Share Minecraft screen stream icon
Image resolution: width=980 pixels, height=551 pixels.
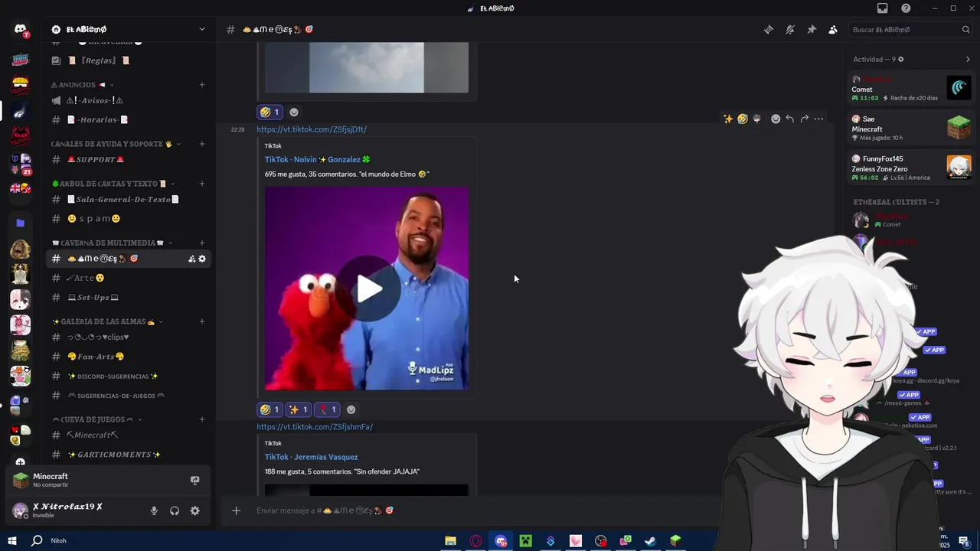(x=194, y=480)
